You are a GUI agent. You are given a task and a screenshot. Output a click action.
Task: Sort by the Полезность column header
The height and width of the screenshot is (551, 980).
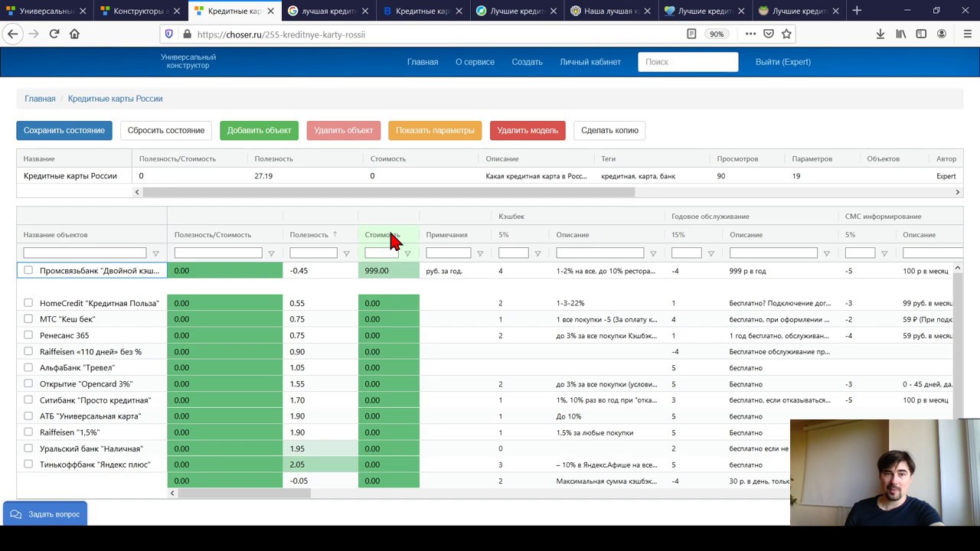click(x=309, y=235)
